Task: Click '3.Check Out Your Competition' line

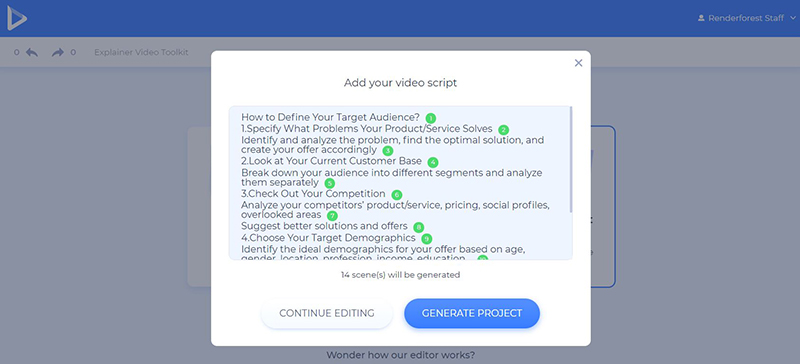Action: tap(313, 194)
